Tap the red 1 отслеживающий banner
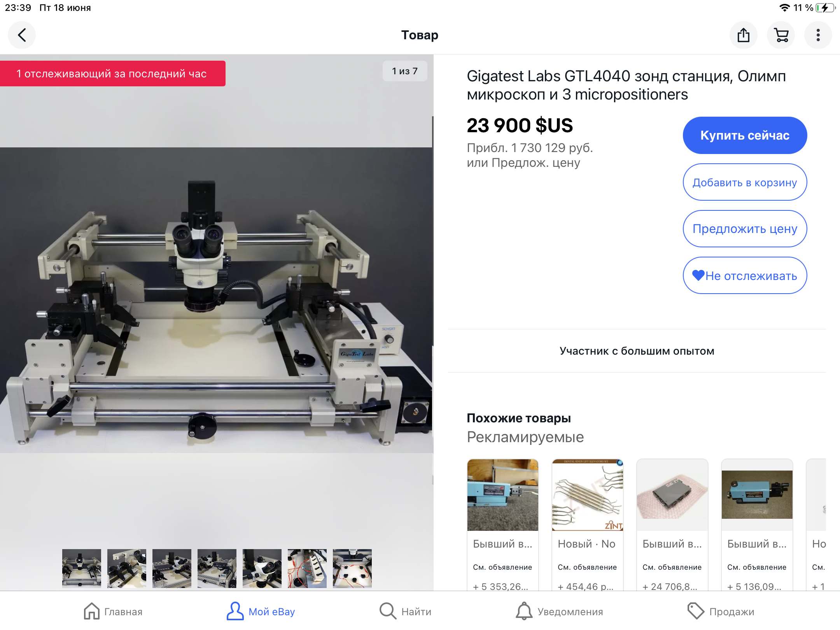Image resolution: width=840 pixels, height=630 pixels. tap(113, 73)
